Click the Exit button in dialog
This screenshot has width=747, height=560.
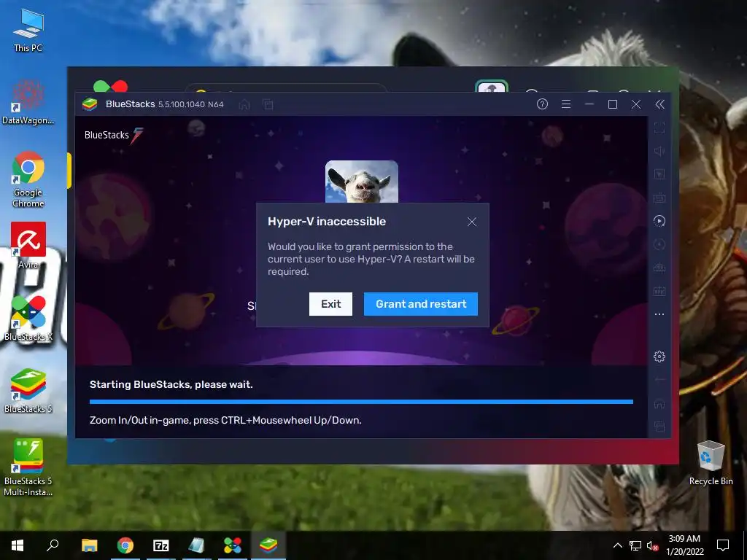click(x=330, y=304)
